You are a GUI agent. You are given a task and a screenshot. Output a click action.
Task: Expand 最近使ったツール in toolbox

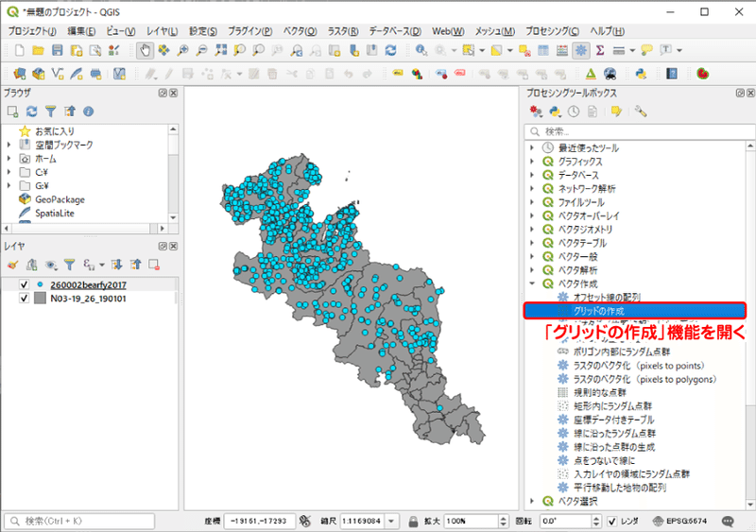pyautogui.click(x=532, y=147)
